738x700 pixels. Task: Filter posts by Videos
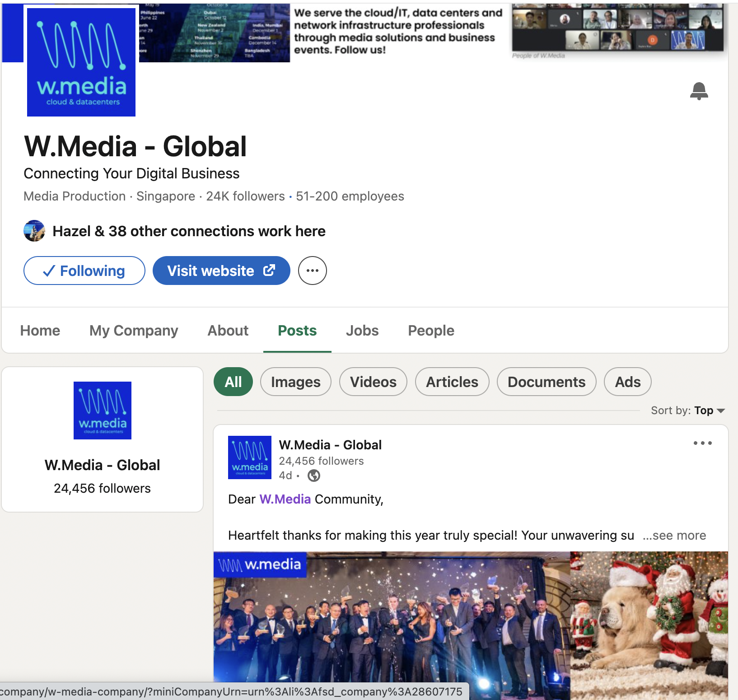373,382
